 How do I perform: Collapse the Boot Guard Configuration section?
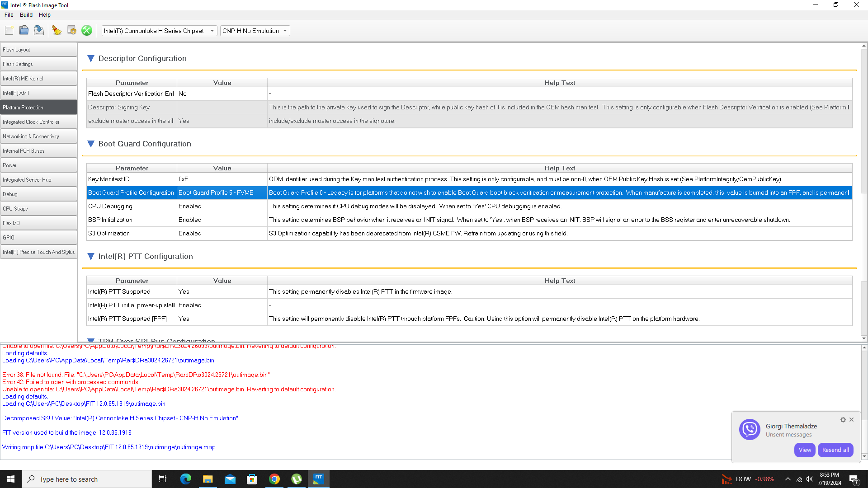click(x=91, y=144)
